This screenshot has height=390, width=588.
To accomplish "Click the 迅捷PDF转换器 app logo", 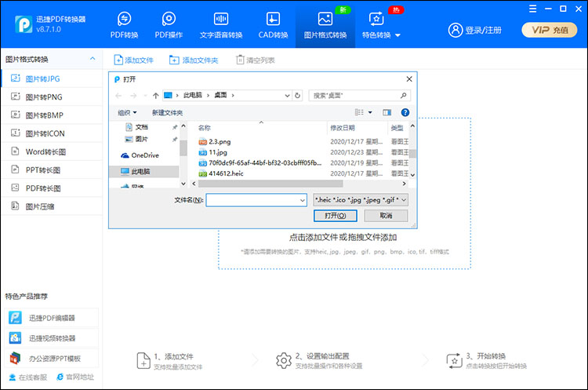I will pyautogui.click(x=24, y=24).
